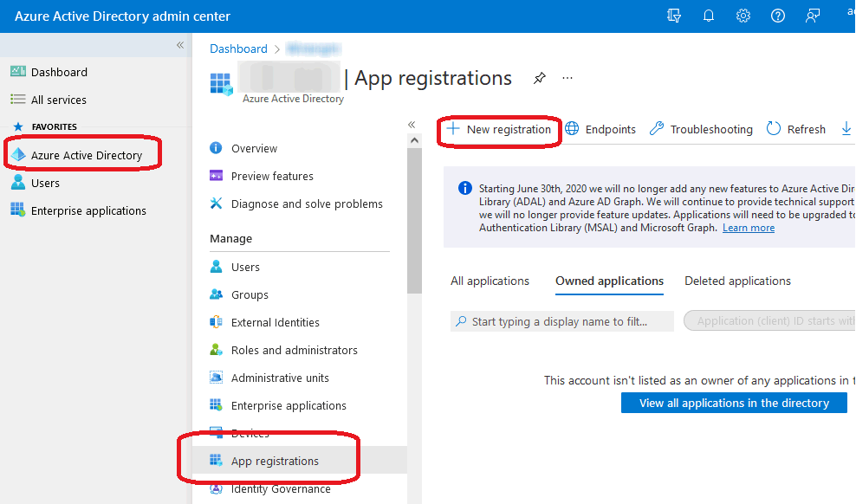Click the info icon in the ADAL notice
The width and height of the screenshot is (856, 504).
tap(464, 189)
